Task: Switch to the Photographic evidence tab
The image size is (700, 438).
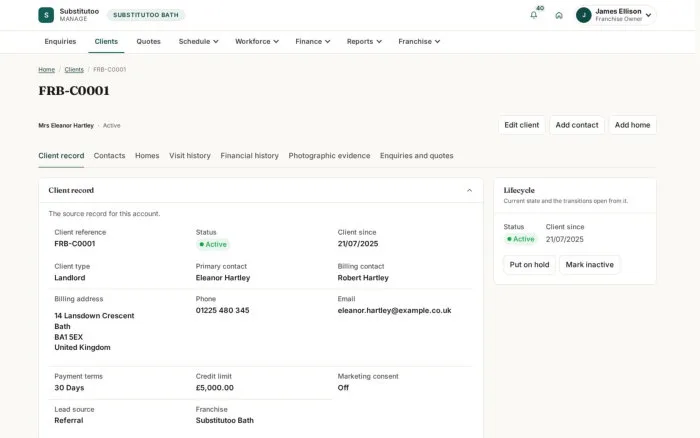Action: pyautogui.click(x=329, y=156)
